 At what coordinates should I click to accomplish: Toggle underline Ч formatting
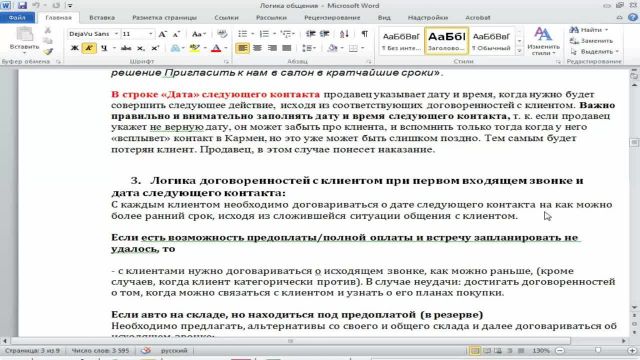coord(104,48)
